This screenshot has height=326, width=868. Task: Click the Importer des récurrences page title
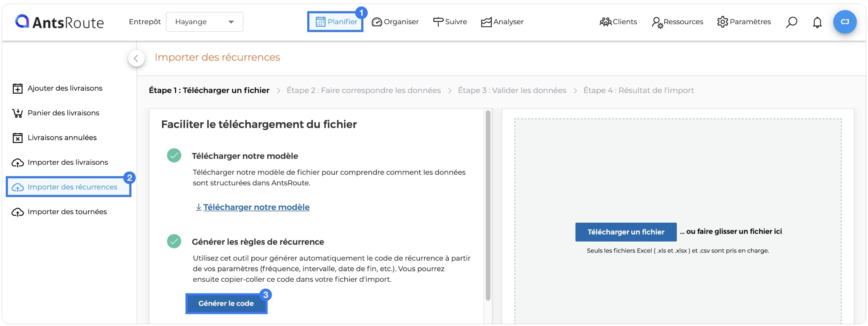pos(218,57)
